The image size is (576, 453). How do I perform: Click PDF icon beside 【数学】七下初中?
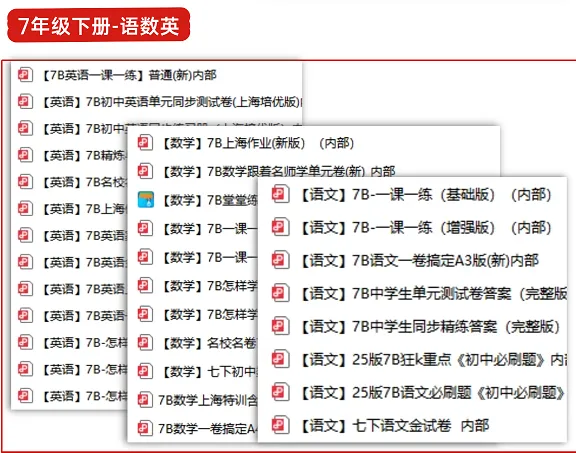(x=145, y=371)
